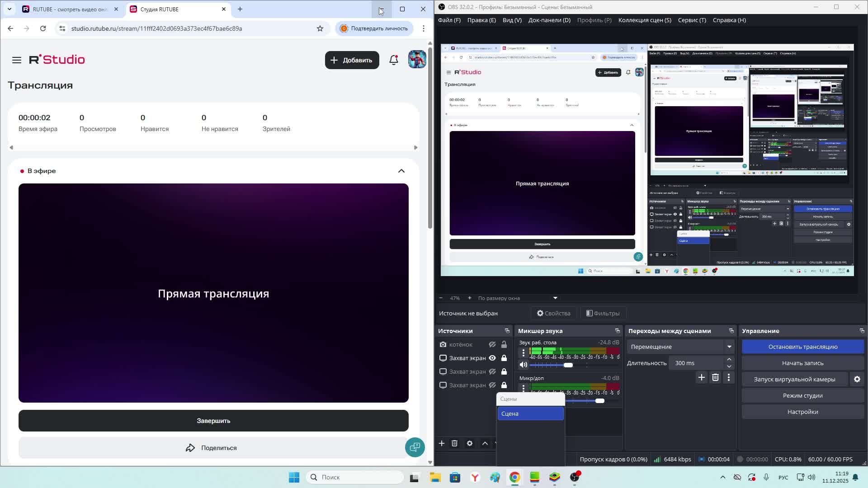The height and width of the screenshot is (488, 868).
Task: Open the По размеру окна scale dropdown
Action: click(555, 298)
